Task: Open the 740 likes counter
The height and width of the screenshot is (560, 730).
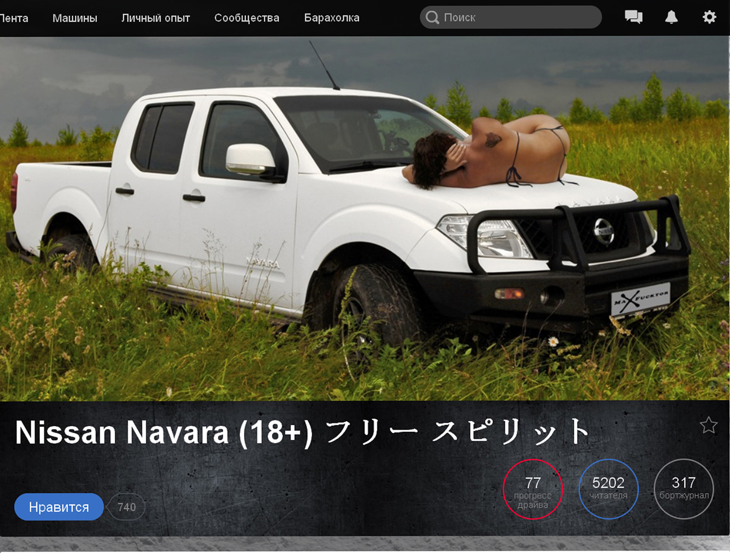Action: (x=126, y=507)
